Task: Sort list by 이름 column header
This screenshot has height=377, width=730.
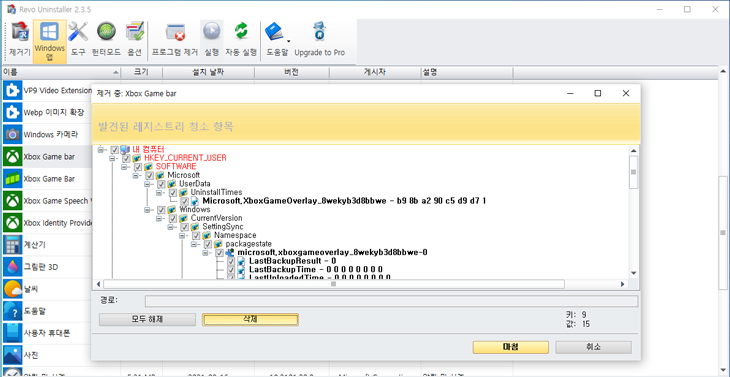Action: (x=60, y=73)
